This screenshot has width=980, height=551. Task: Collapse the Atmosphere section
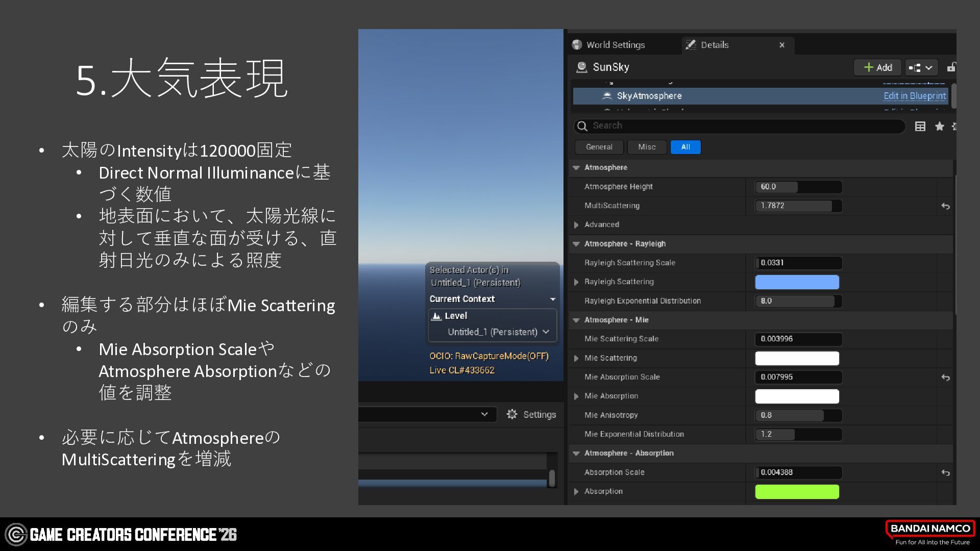point(576,167)
